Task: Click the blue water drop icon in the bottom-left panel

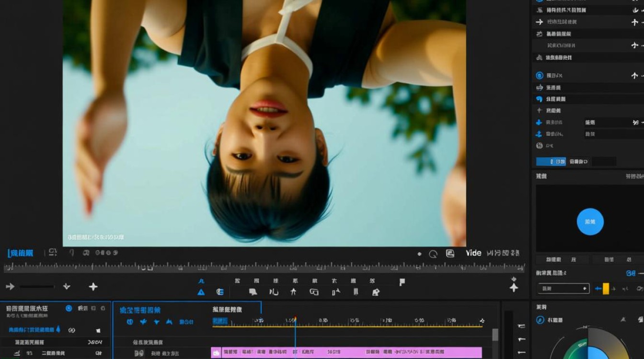Action: pos(58,329)
